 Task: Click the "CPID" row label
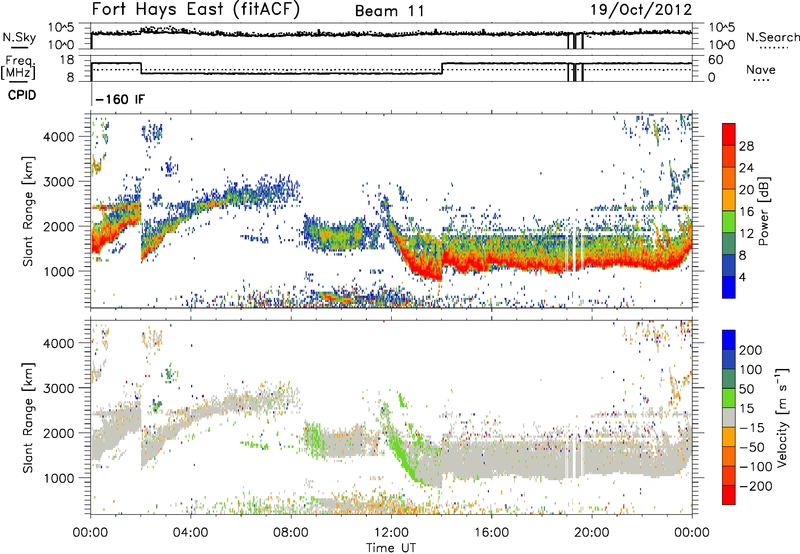click(x=22, y=95)
